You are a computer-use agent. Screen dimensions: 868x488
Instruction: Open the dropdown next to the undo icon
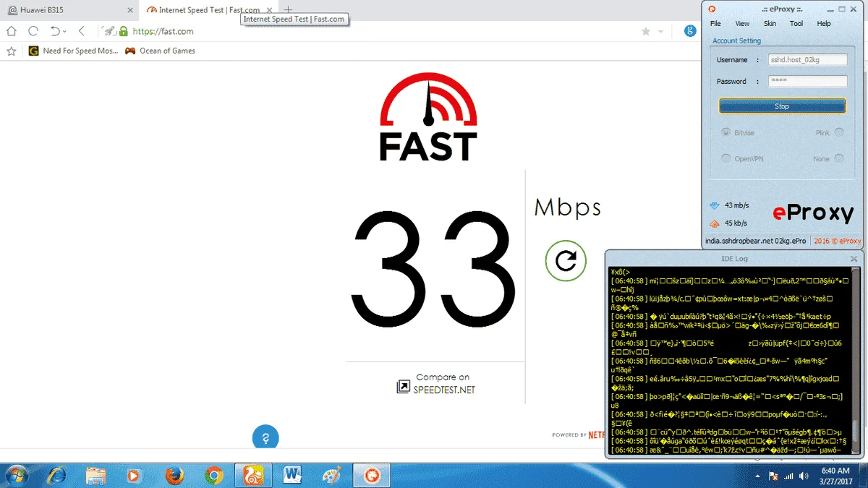click(64, 32)
